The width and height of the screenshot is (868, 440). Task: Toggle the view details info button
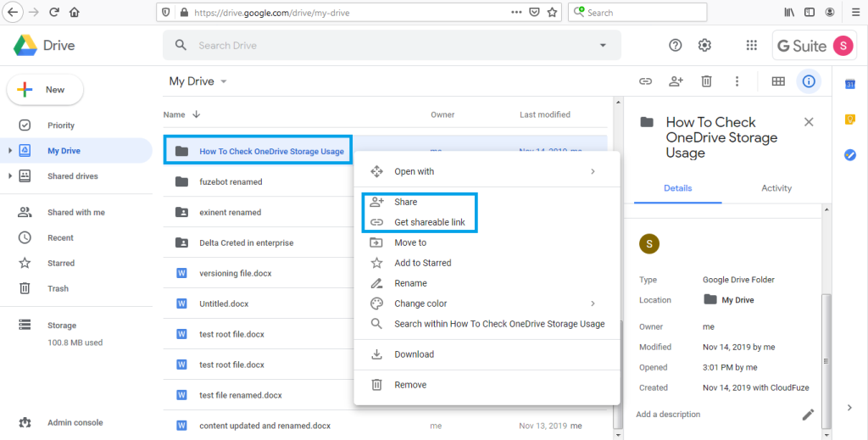pos(809,81)
